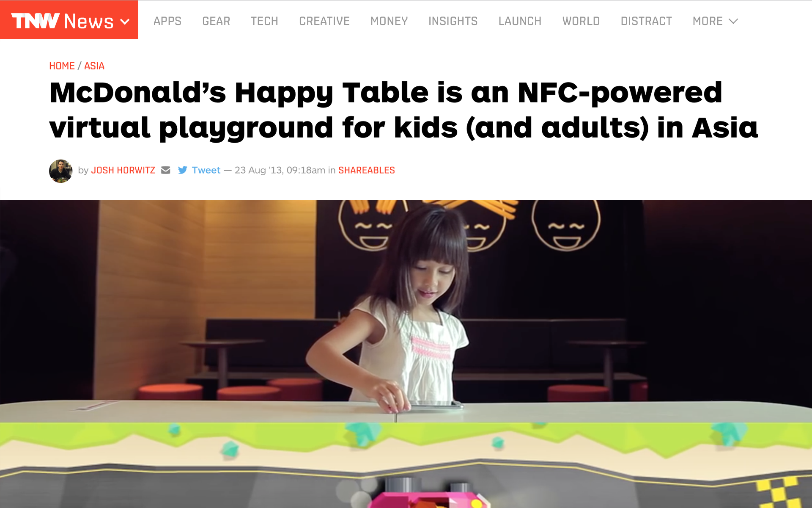Click the ASIA breadcrumb link

94,66
